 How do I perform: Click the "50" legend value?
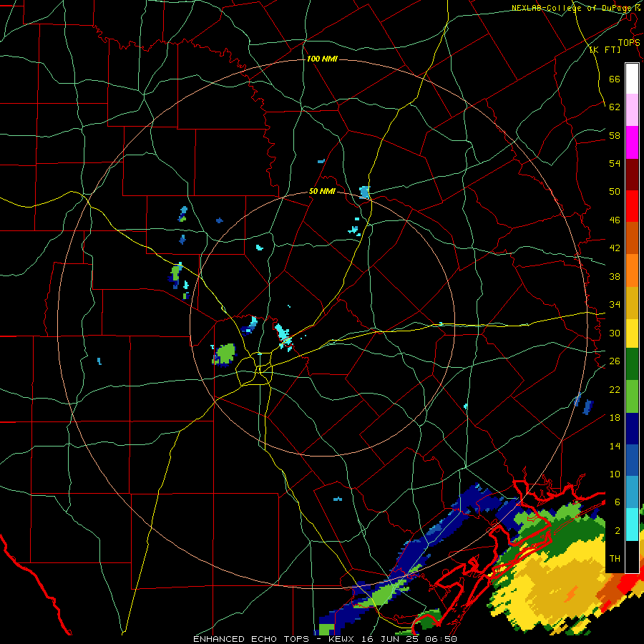[615, 192]
